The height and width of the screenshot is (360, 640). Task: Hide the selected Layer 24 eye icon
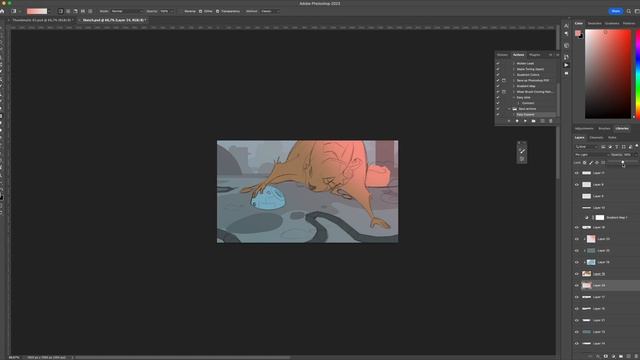[x=577, y=285]
